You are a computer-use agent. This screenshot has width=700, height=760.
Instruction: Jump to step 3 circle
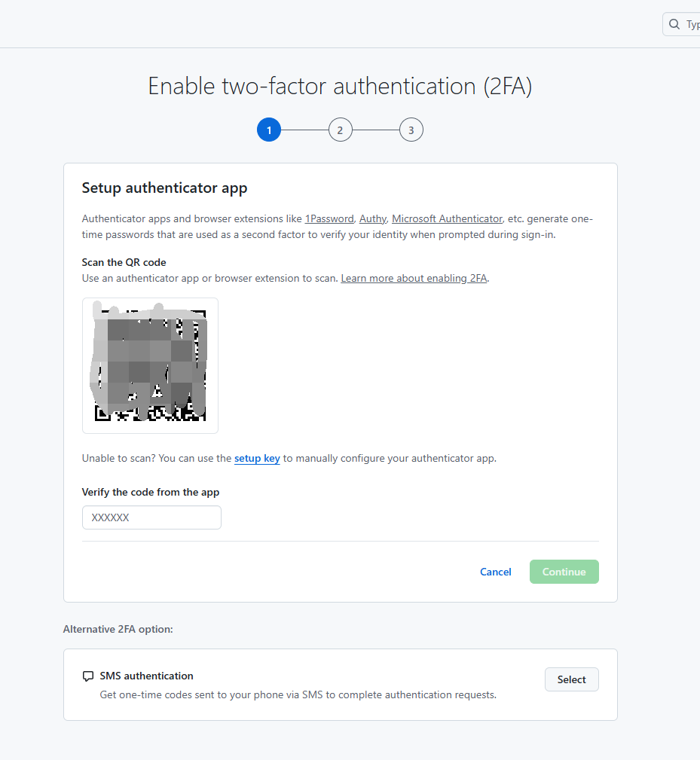tap(411, 130)
